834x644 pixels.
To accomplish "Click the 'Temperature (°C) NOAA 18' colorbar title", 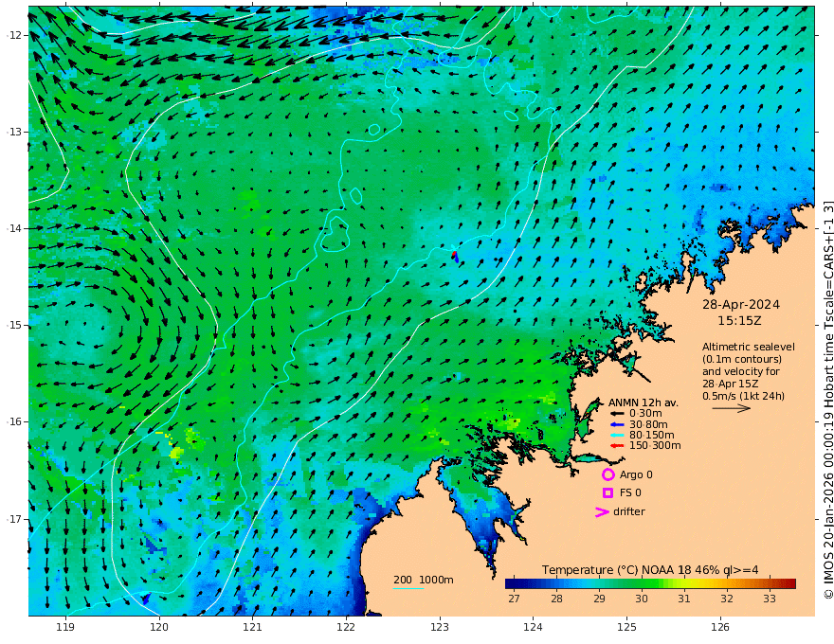I will (x=617, y=570).
